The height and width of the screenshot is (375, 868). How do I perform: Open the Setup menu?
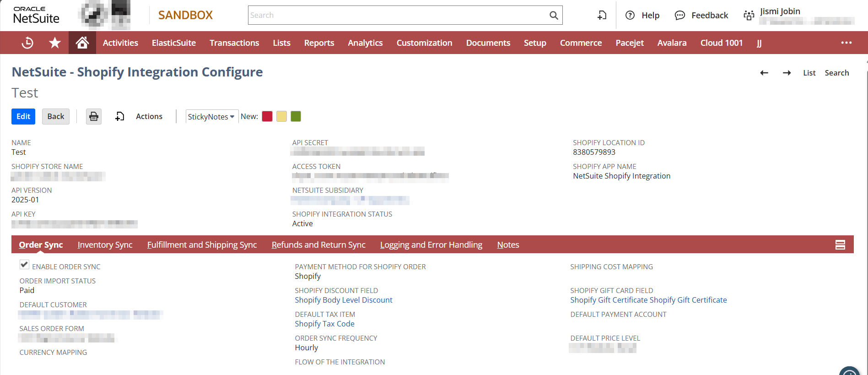(535, 43)
